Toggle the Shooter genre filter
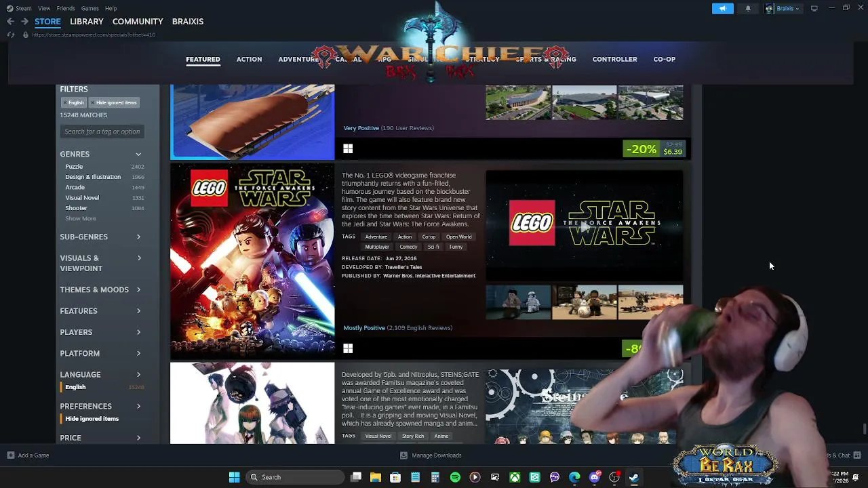Viewport: 868px width, 488px height. click(x=76, y=208)
